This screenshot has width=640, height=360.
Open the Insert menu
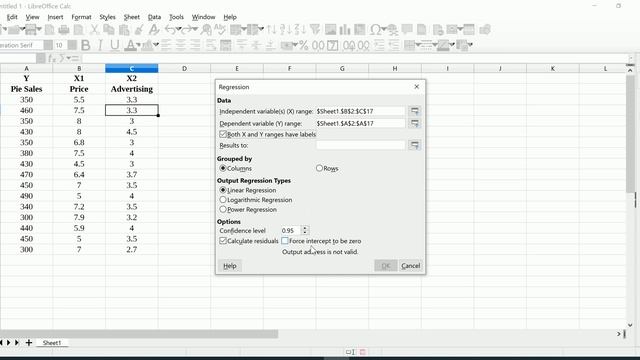coord(55,17)
